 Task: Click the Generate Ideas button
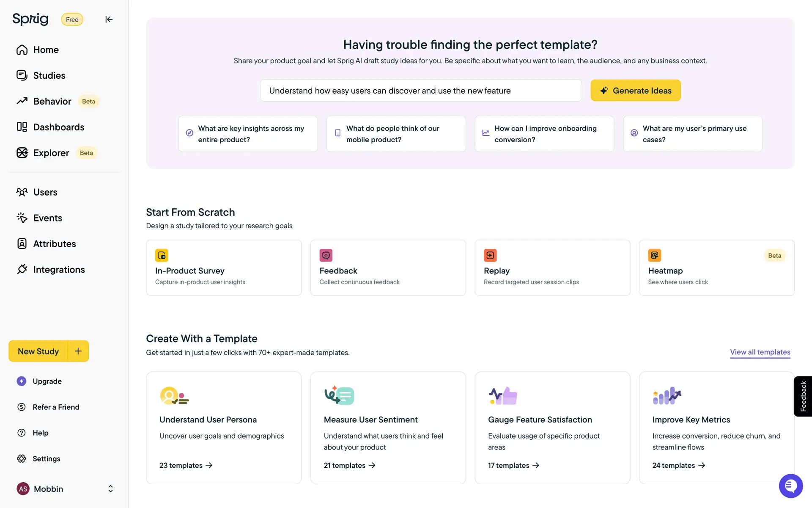(x=635, y=91)
